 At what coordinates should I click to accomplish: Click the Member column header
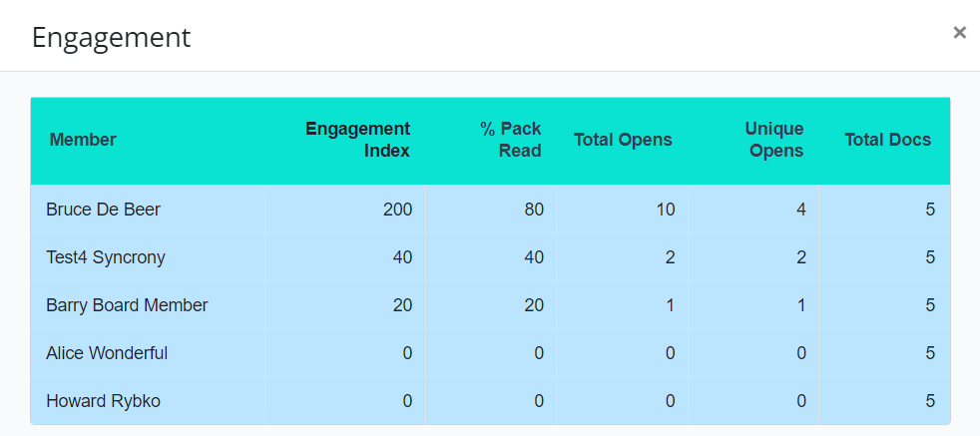(83, 140)
